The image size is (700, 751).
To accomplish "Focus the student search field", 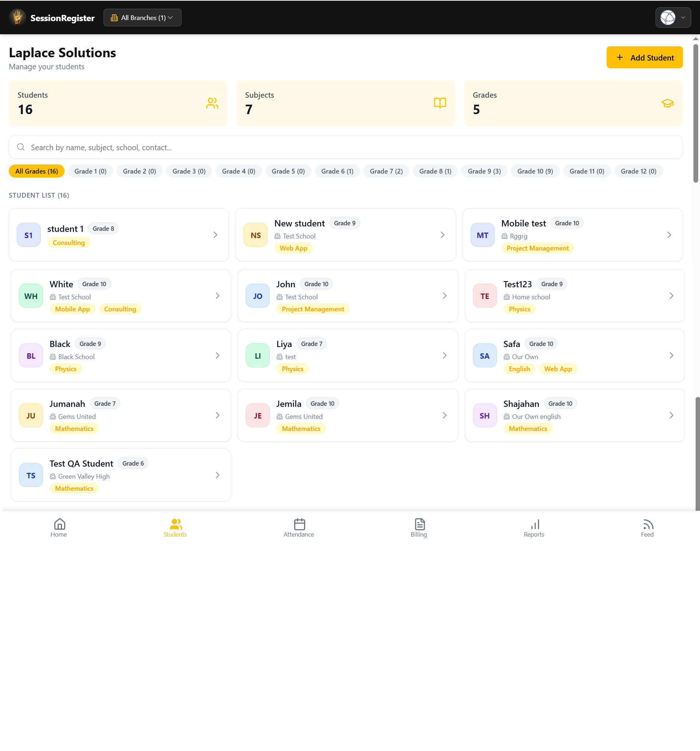I will click(346, 147).
